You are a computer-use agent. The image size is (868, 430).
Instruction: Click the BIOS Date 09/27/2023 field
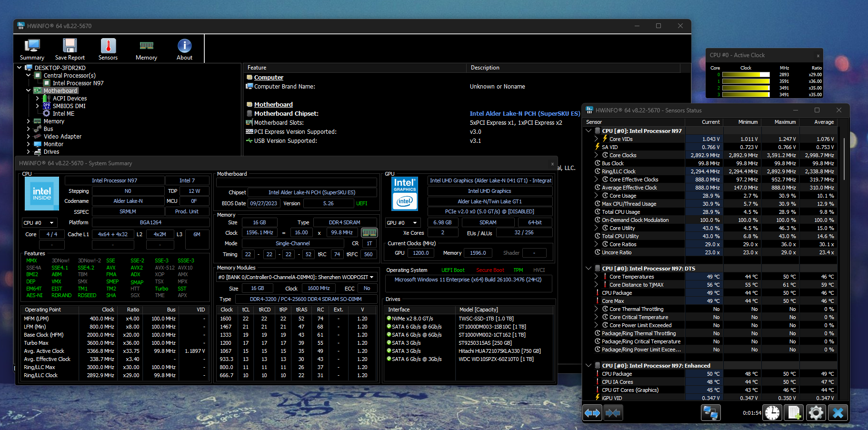264,203
